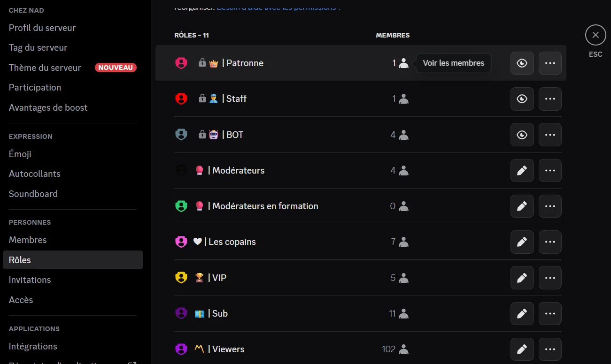The height and width of the screenshot is (364, 611).
Task: Open three-dots menu for Modérateurs en formation
Action: click(x=550, y=206)
